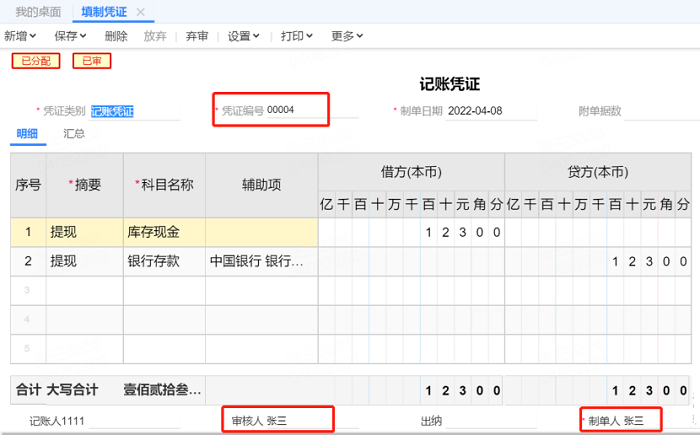Screen dimensions: 700x435
Task: Open the 打印 menu
Action: 296,36
